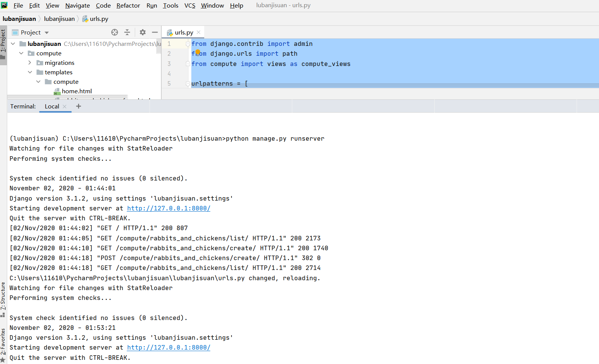This screenshot has height=364, width=599.
Task: Close the Local terminal tab
Action: coord(65,107)
